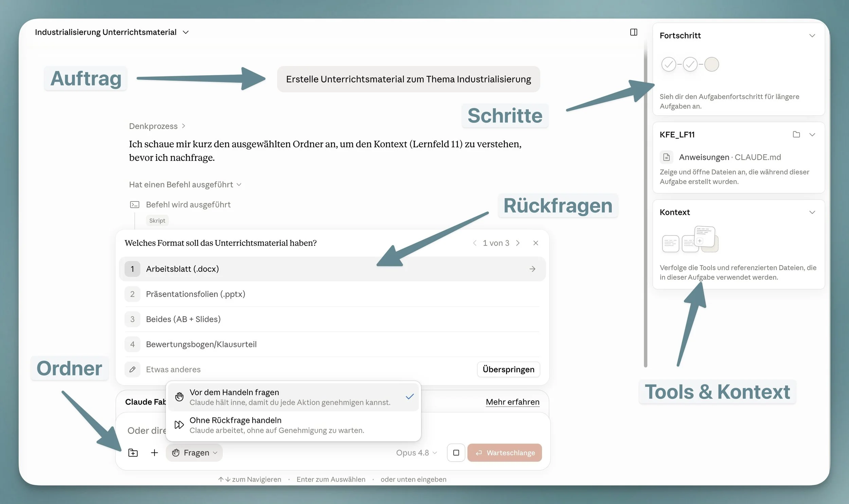The width and height of the screenshot is (849, 504).
Task: Select Ohne Rückfrage handeln option
Action: click(x=293, y=425)
